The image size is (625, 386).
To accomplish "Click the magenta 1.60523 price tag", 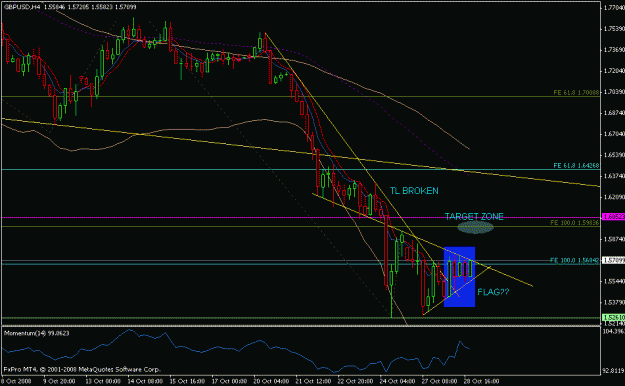I will click(x=613, y=217).
